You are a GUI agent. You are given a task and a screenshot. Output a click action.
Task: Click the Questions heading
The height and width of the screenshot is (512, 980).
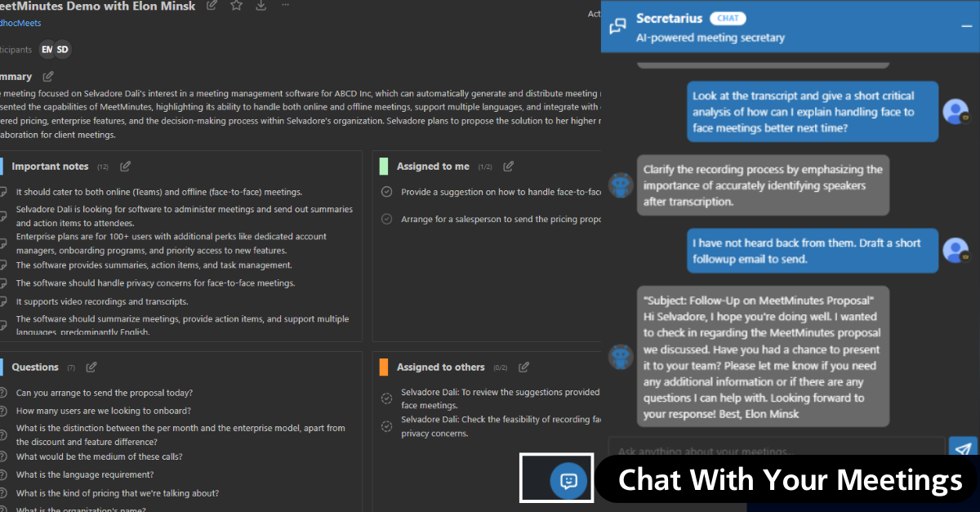[35, 367]
